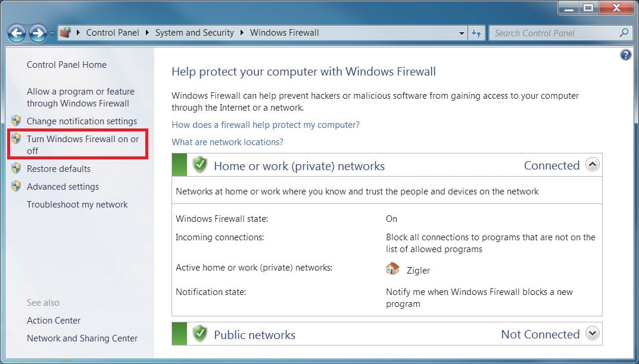Select Control Panel in breadcrumb path
The height and width of the screenshot is (364, 639).
point(113,33)
